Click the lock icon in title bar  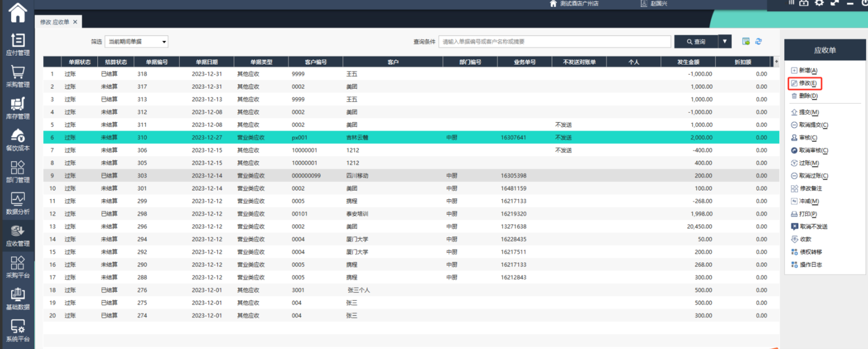804,3
